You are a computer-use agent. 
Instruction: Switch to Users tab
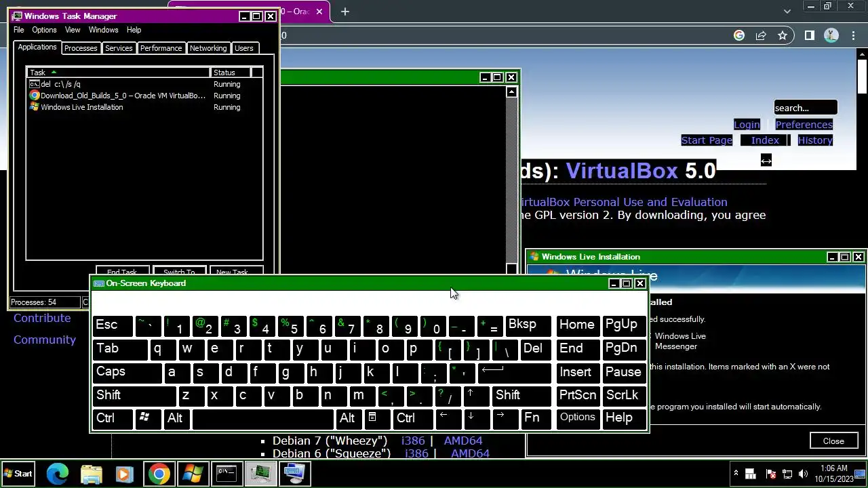pyautogui.click(x=244, y=48)
